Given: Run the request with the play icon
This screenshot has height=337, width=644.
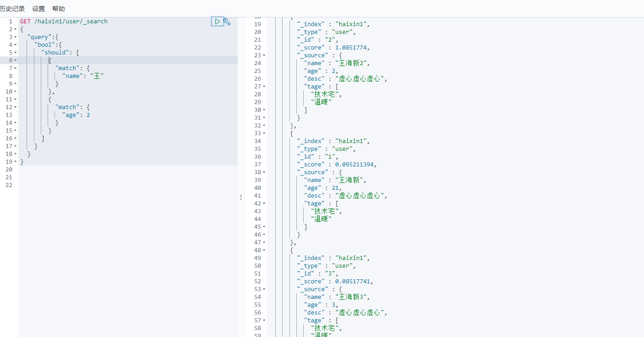Looking at the screenshot, I should coord(217,22).
